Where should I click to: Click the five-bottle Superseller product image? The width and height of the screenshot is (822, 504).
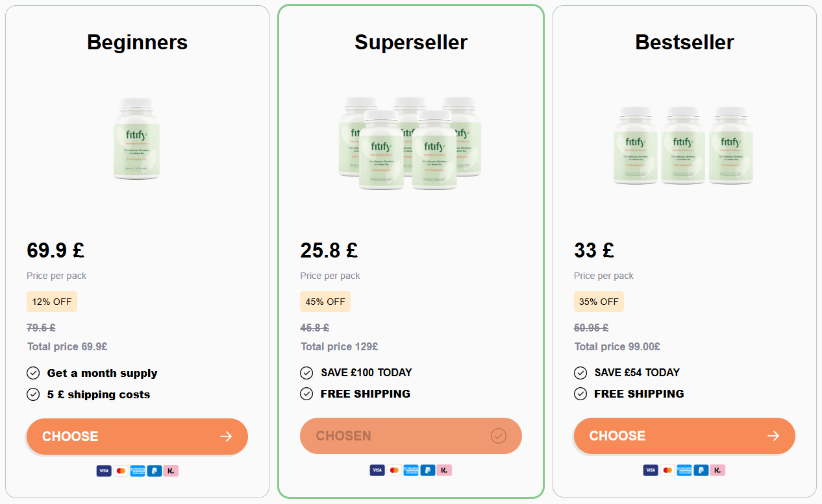coord(410,143)
